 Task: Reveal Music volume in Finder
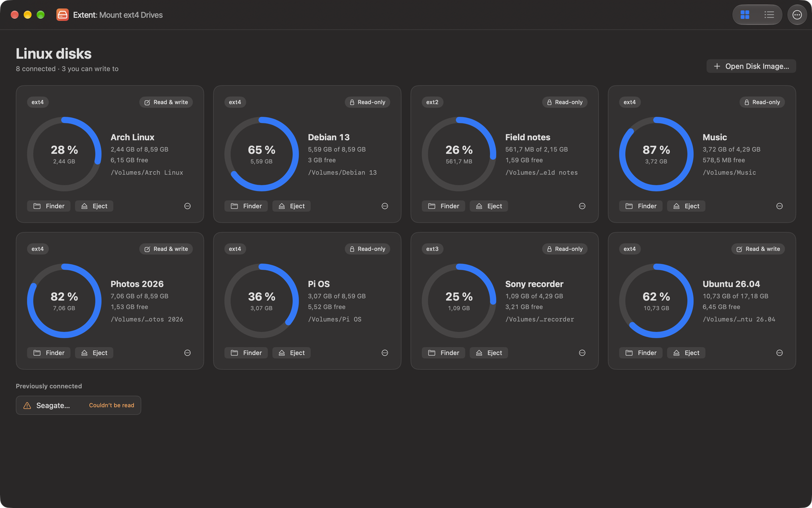pyautogui.click(x=641, y=206)
